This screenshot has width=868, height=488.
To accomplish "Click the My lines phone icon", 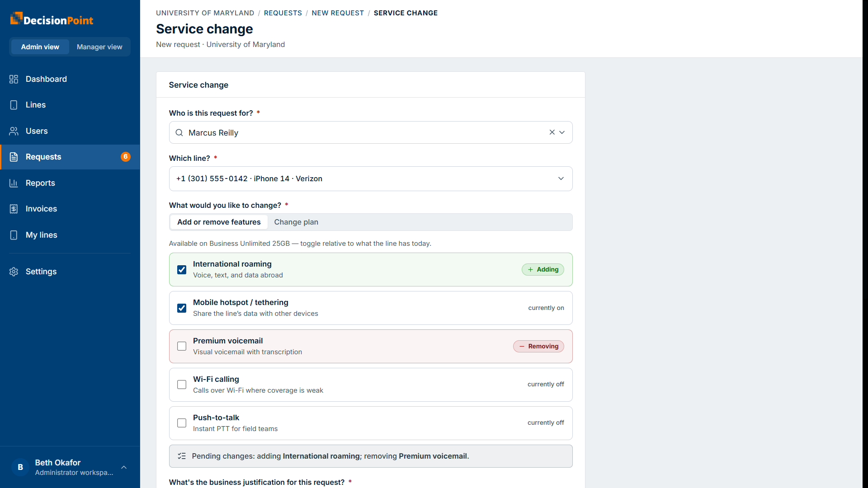I will click(x=14, y=235).
